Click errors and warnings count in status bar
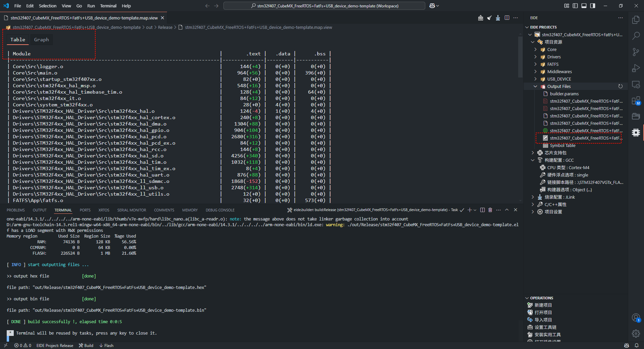644x349 pixels. point(23,345)
